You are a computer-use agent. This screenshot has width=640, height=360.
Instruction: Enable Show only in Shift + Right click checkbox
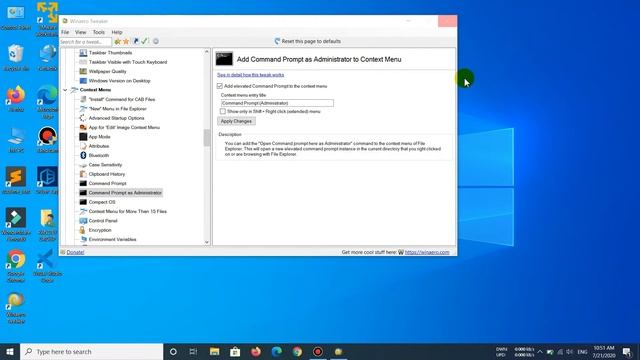pos(223,111)
